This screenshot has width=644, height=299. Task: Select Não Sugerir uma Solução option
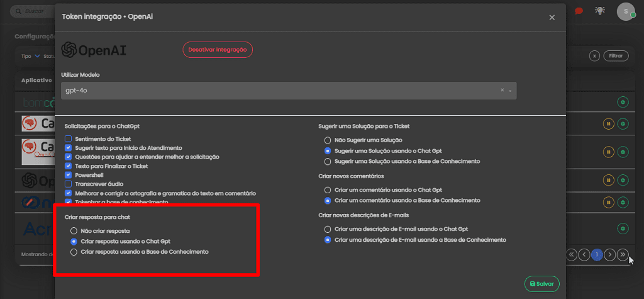point(327,140)
